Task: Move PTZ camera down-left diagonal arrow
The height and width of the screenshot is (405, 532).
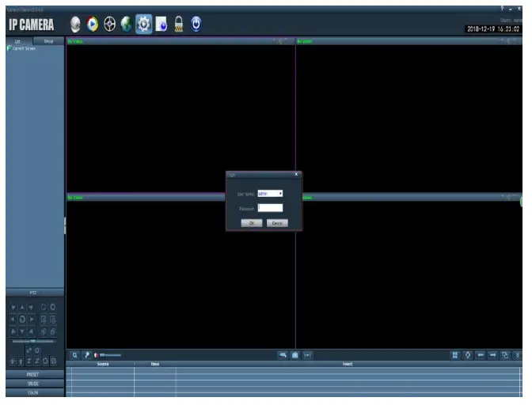Action: tap(13, 331)
